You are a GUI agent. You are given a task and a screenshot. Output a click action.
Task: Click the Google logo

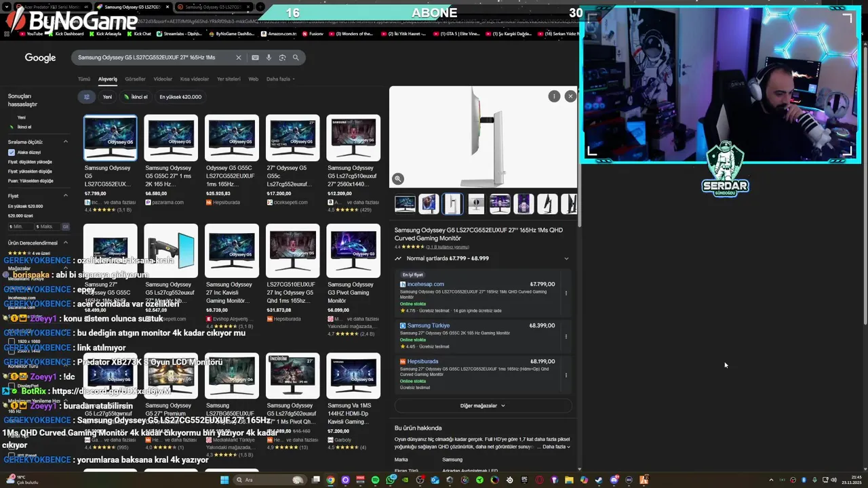coord(40,58)
